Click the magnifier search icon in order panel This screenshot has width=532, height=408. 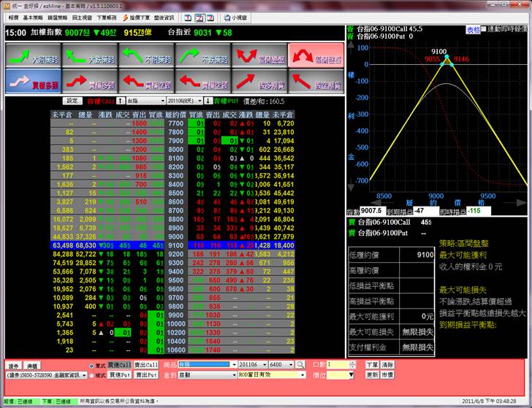300,364
